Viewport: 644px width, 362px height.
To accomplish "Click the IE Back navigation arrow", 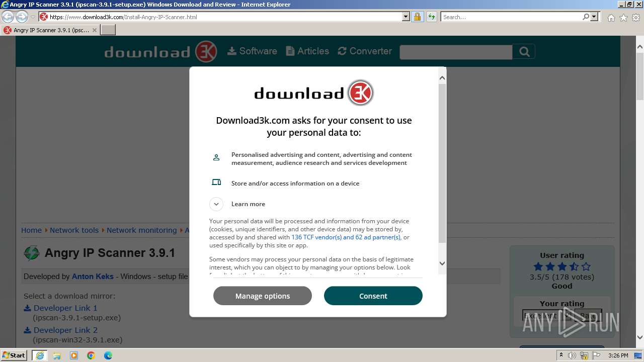I will (8, 17).
